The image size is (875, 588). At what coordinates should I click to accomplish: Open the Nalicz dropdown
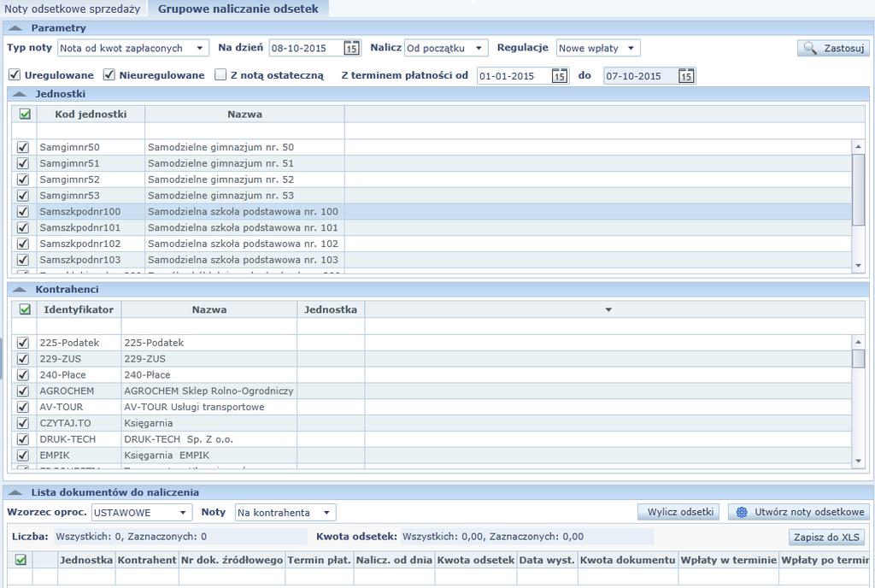click(x=479, y=48)
